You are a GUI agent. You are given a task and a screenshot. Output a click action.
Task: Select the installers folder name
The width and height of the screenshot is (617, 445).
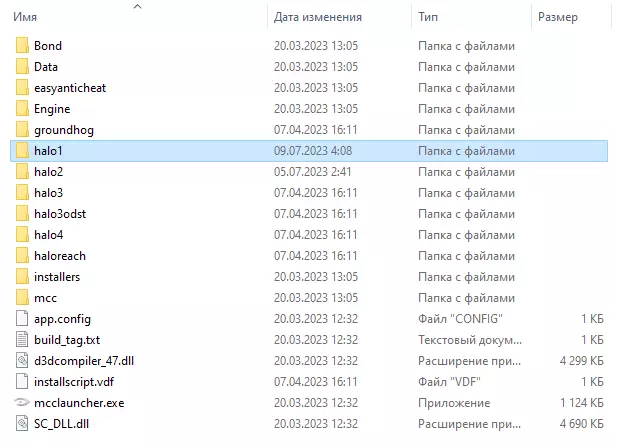click(x=57, y=277)
